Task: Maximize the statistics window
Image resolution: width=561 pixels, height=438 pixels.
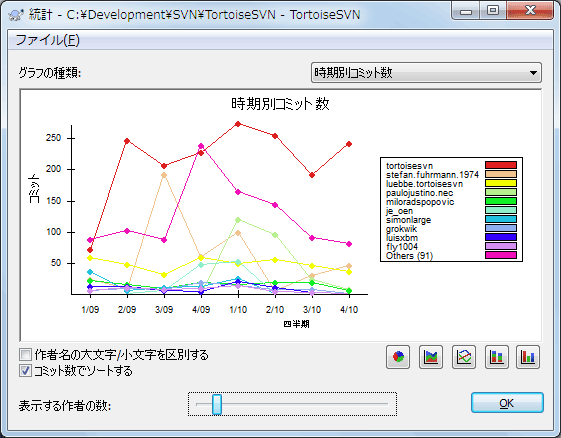Action: click(493, 10)
